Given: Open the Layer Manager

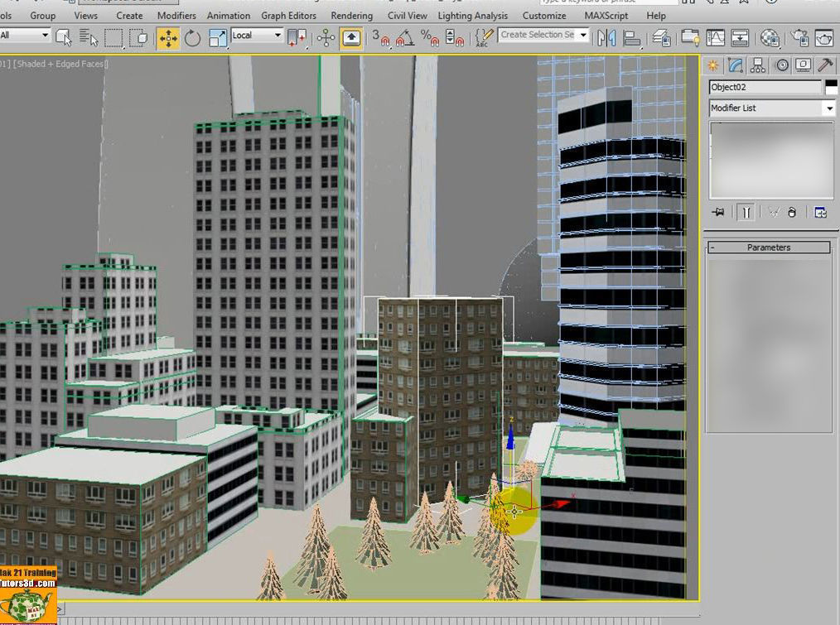Looking at the screenshot, I should click(x=662, y=38).
